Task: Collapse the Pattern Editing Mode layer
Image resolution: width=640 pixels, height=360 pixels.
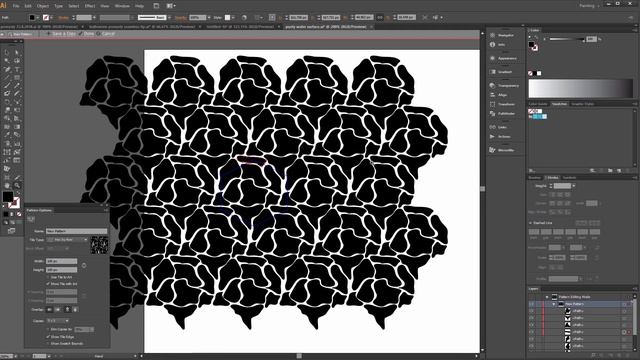Action: click(x=547, y=297)
